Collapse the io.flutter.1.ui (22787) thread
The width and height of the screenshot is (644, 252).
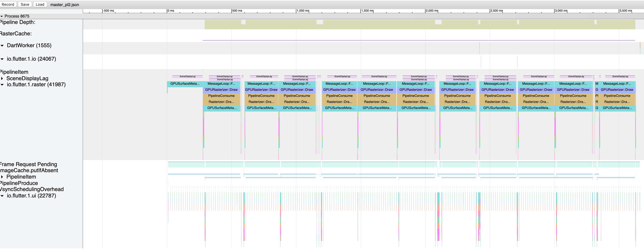pyautogui.click(x=2, y=196)
